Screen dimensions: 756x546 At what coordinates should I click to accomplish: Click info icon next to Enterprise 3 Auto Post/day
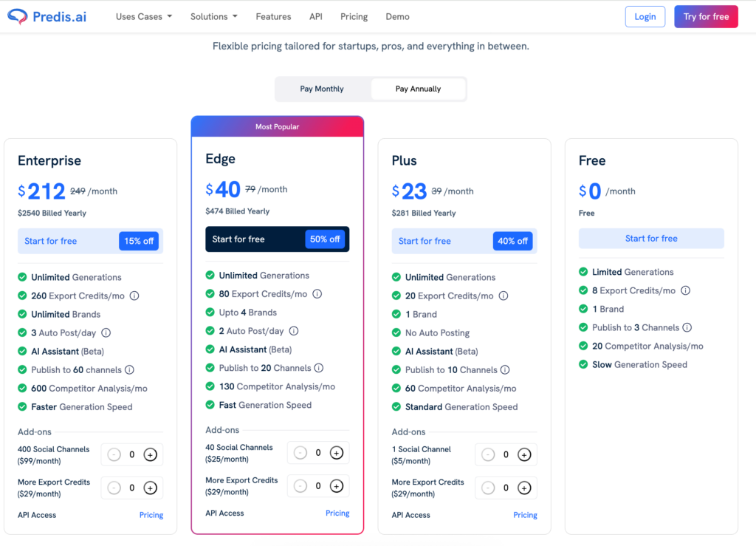tap(106, 332)
